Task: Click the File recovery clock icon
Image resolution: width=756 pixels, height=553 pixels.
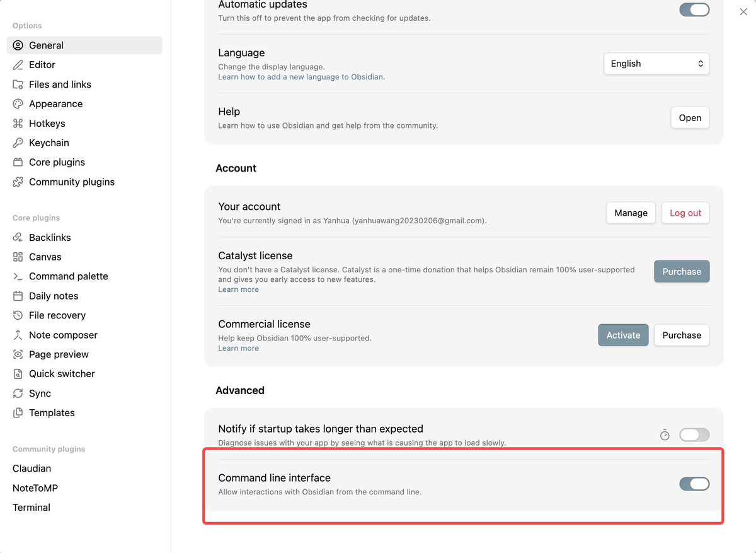Action: pos(18,315)
